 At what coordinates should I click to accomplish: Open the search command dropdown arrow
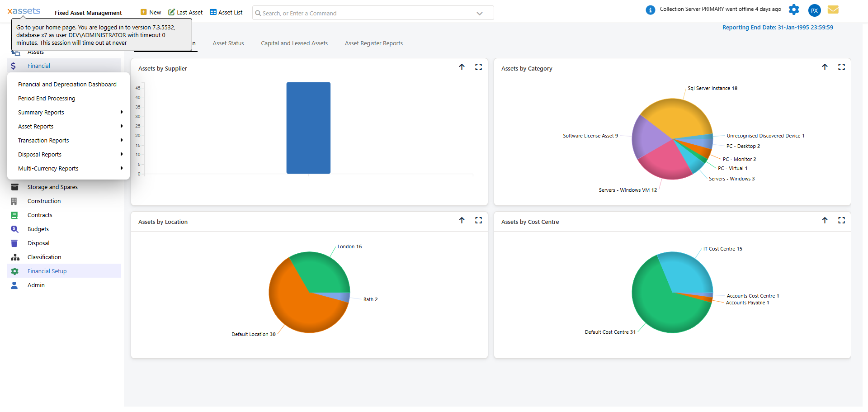coord(480,14)
